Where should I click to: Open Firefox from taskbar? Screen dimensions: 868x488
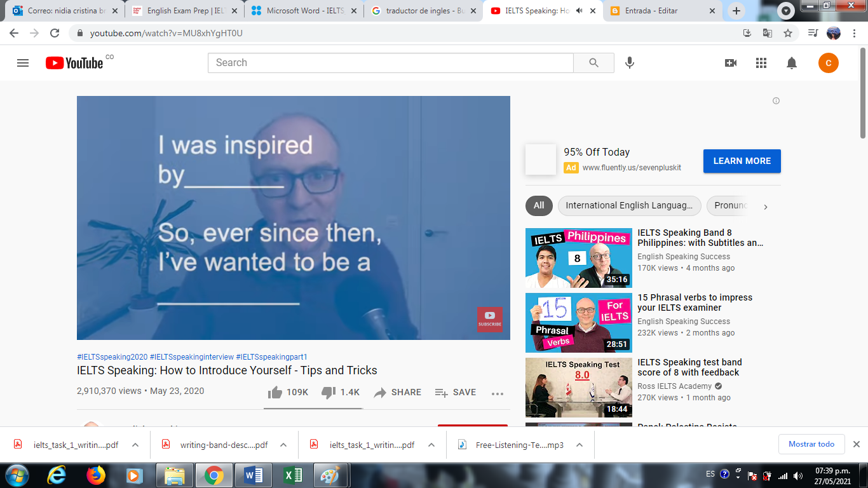point(96,475)
